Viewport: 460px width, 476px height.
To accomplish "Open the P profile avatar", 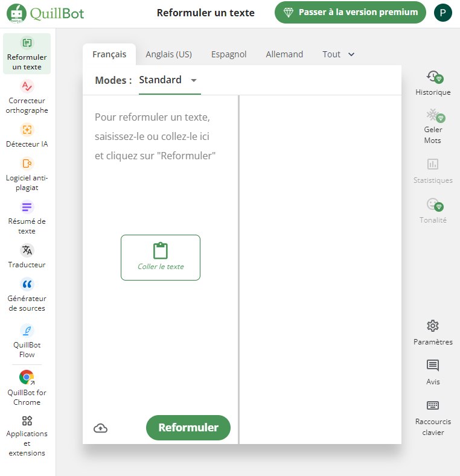I will [x=442, y=13].
